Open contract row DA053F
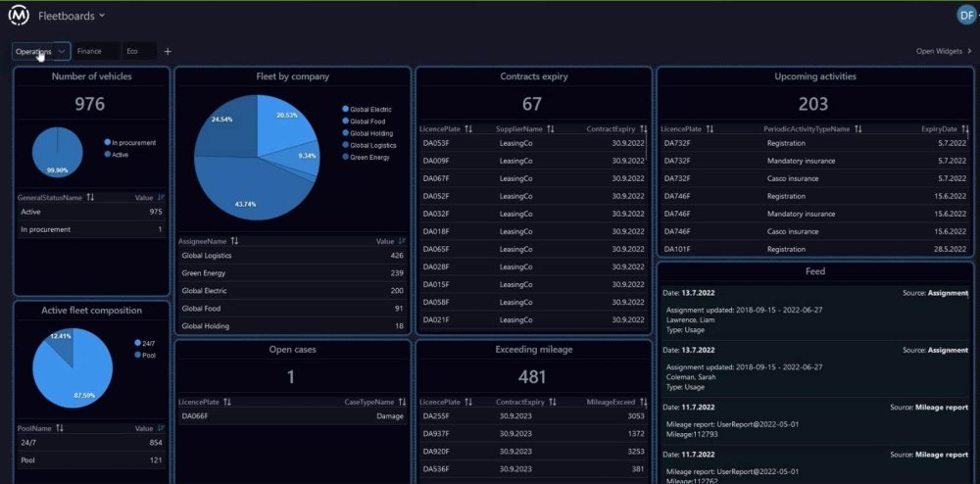 click(534, 143)
